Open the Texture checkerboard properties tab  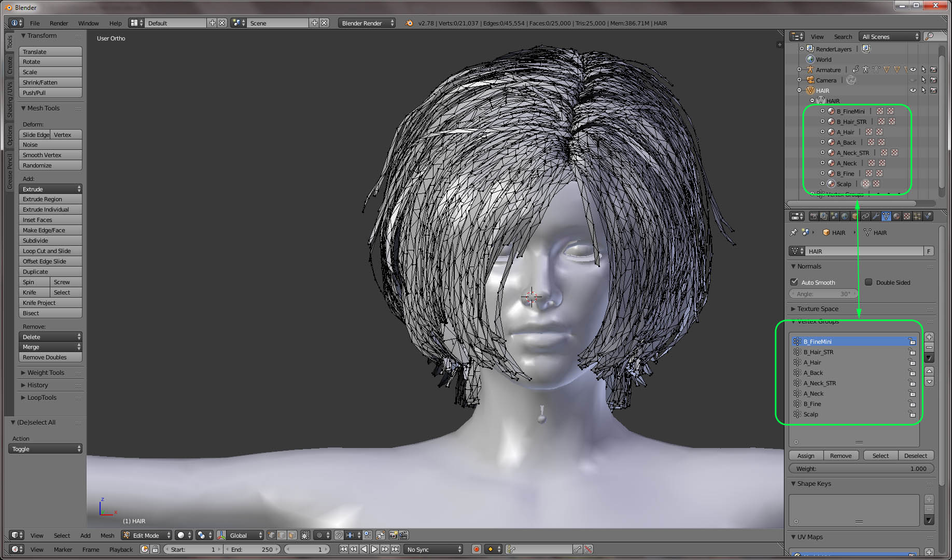(907, 216)
